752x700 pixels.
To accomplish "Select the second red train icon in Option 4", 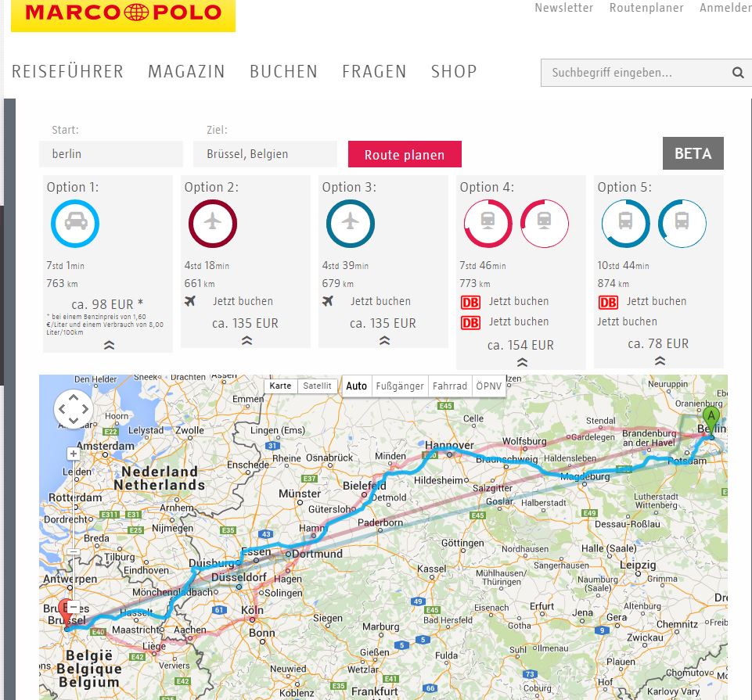I will coord(545,224).
